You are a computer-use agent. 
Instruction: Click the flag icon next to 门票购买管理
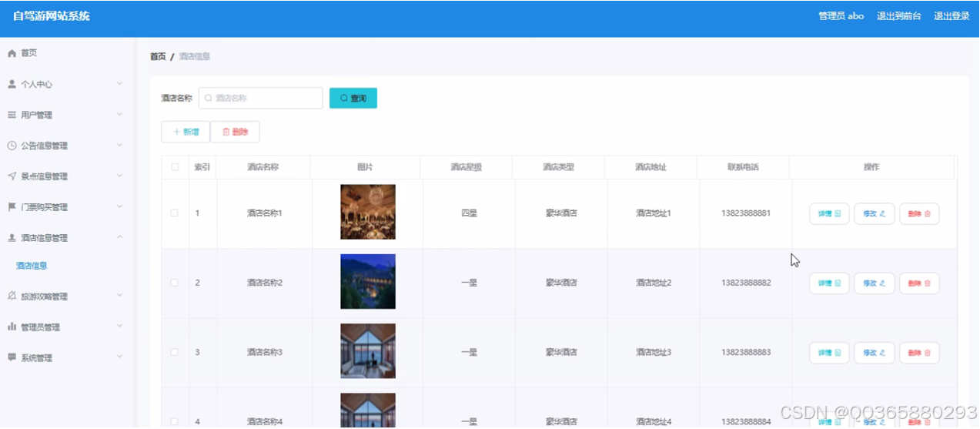12,207
